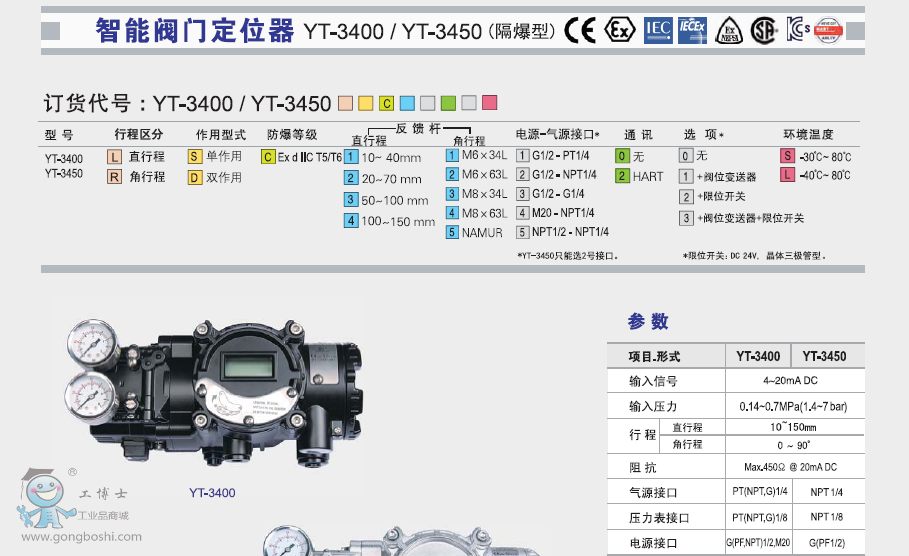Click the blue IECEx logo

(692, 30)
